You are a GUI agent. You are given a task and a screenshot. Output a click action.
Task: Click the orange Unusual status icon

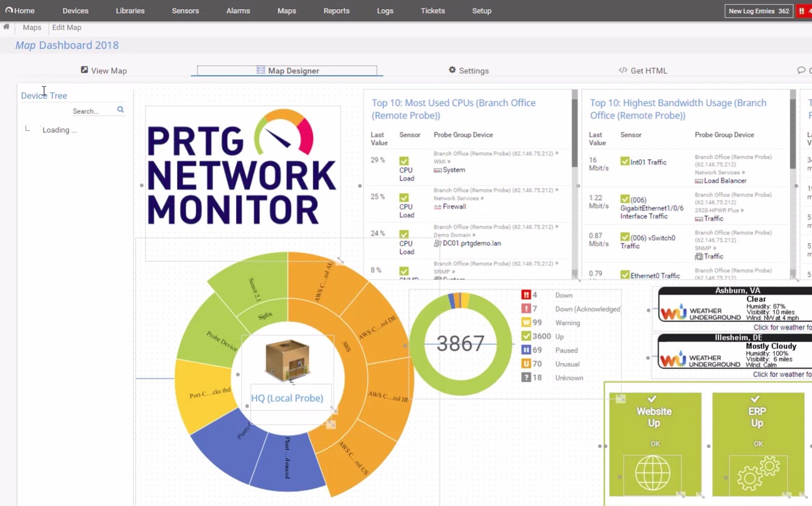(x=526, y=364)
